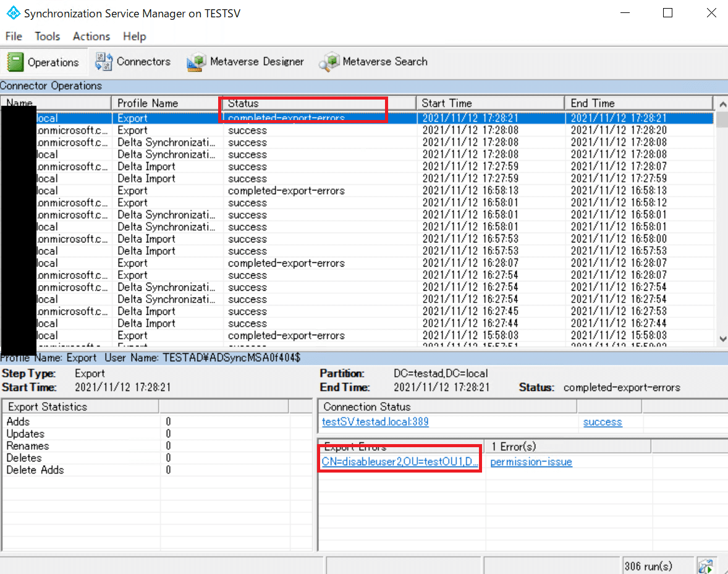
Task: Open the Metaverse Search icon
Action: [x=329, y=62]
